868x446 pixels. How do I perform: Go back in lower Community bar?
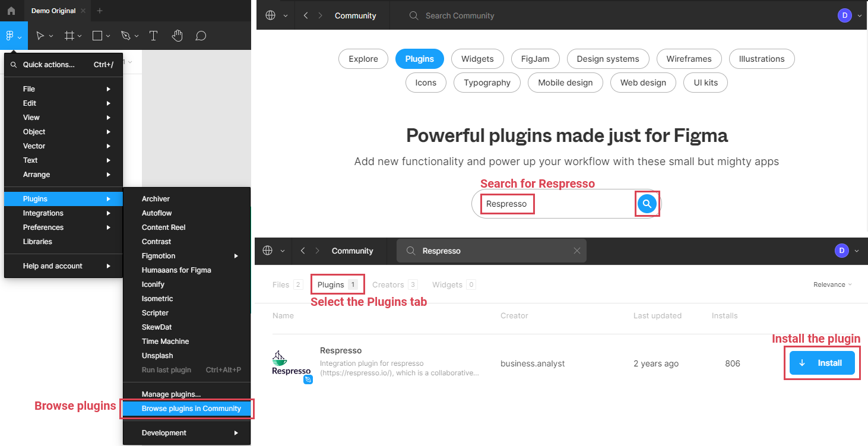point(303,251)
